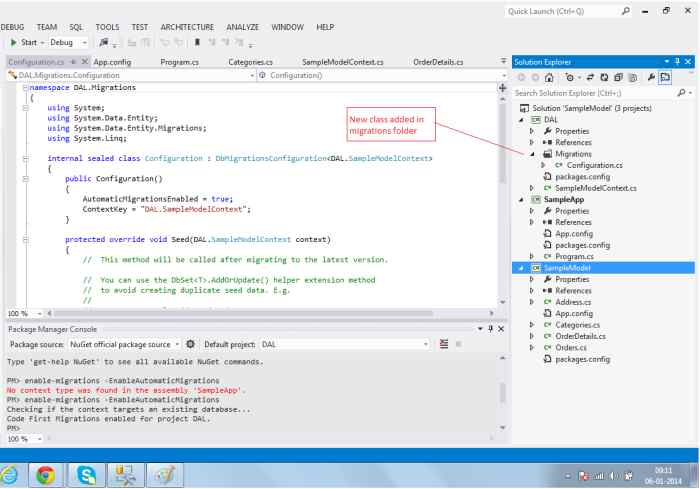
Task: Switch to the SampleModelContext.cs tab
Action: point(343,61)
